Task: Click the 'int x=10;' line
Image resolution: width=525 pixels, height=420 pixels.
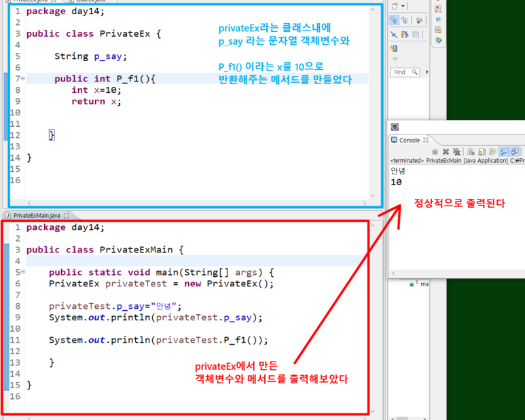Action: tap(96, 90)
